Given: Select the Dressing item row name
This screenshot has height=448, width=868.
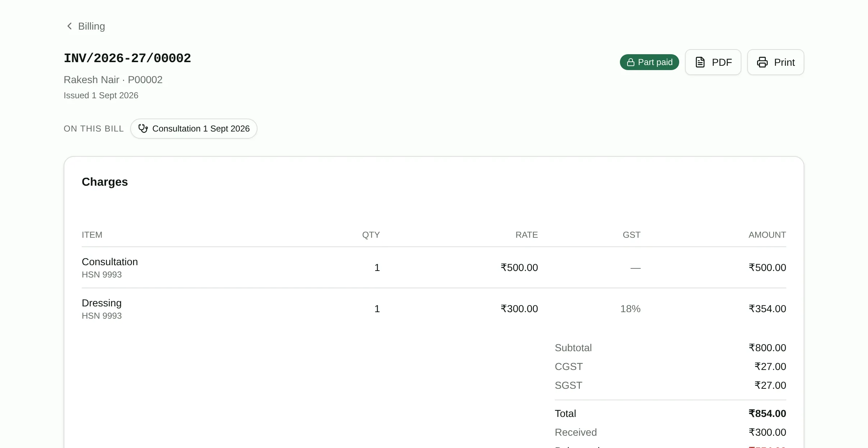Looking at the screenshot, I should pos(102,303).
